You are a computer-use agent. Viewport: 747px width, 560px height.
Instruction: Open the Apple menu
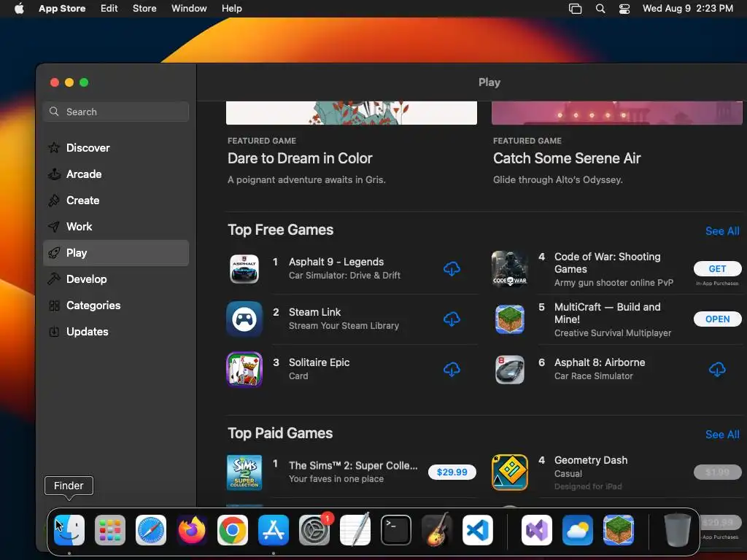[x=19, y=8]
